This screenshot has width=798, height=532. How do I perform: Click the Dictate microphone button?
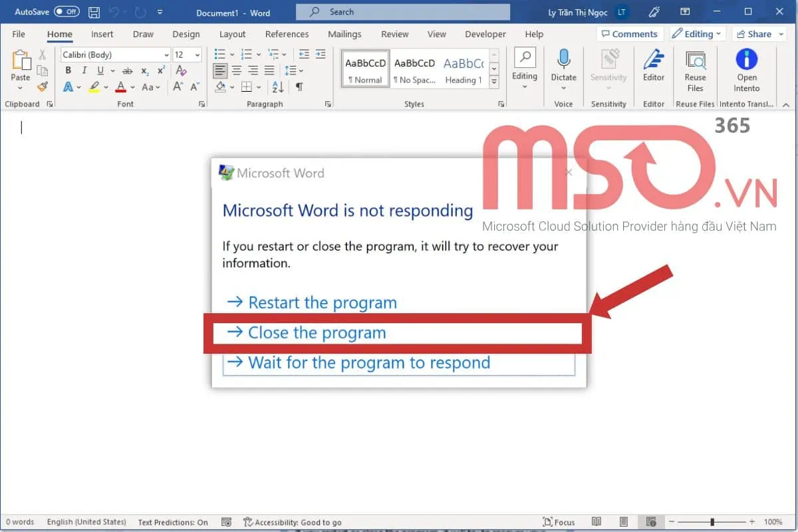click(x=564, y=65)
